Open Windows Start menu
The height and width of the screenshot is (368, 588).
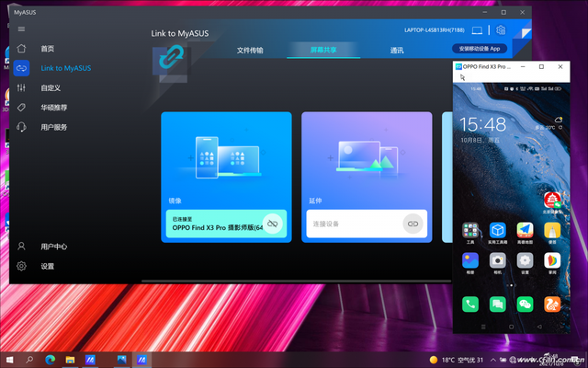[10, 360]
